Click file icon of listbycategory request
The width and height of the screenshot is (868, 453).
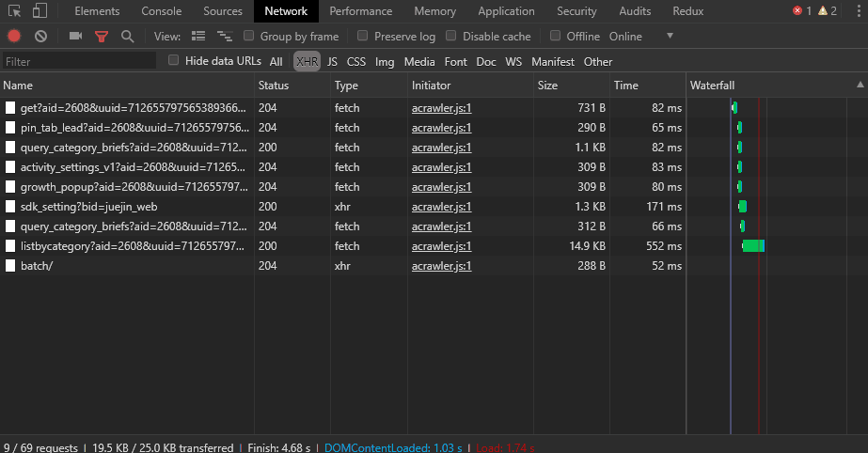pos(10,246)
